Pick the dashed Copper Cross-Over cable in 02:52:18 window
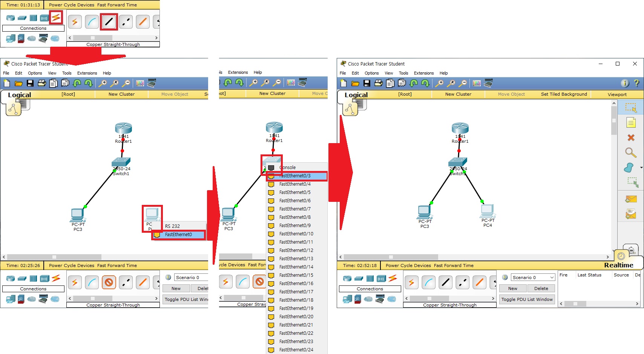 (462, 282)
